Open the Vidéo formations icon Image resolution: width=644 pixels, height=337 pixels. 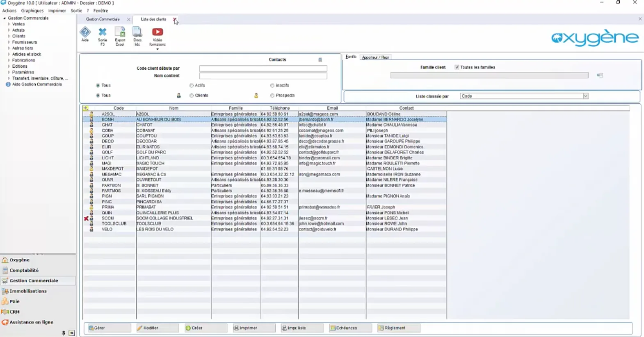coord(158,36)
